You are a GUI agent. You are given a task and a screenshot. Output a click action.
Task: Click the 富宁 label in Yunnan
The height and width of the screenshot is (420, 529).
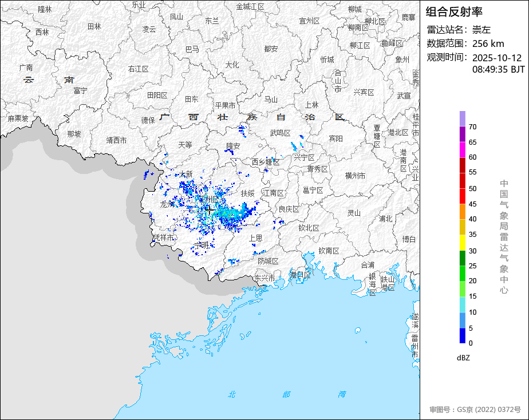[80, 90]
